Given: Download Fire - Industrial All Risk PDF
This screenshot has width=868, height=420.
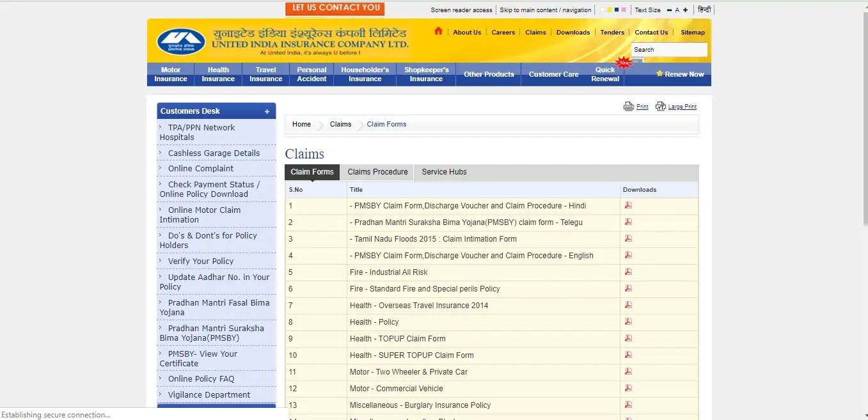Looking at the screenshot, I should pos(628,272).
